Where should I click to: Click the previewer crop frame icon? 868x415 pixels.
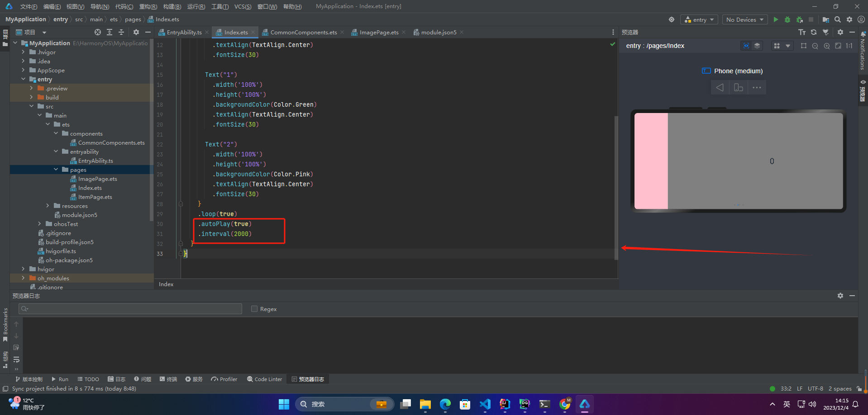tap(804, 46)
